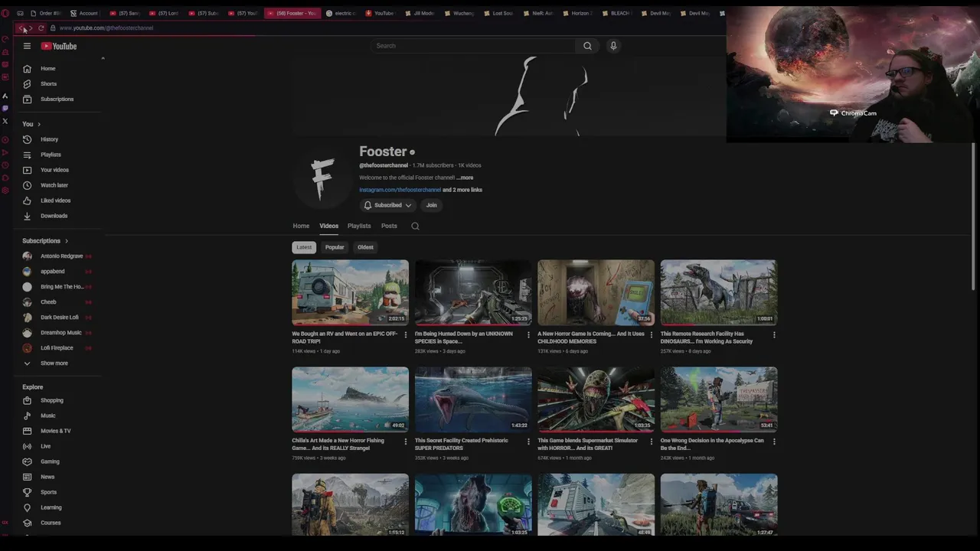Switch to the channel Videos tab
This screenshot has height=551, width=980.
click(x=328, y=226)
